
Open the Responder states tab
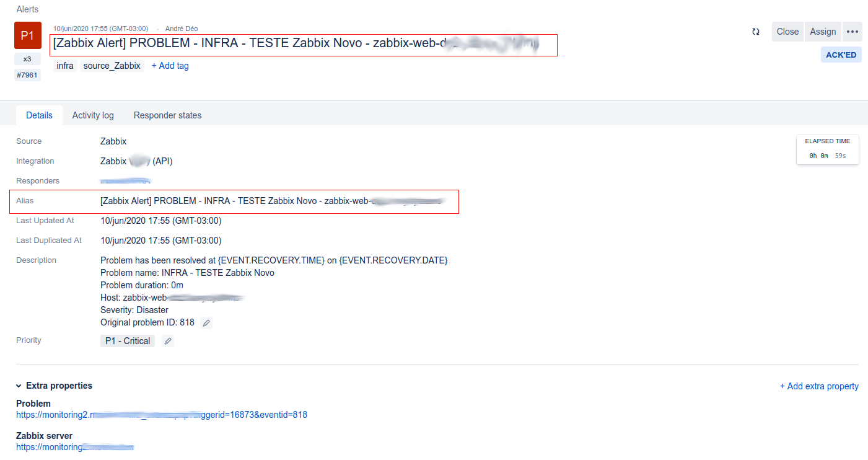coord(167,115)
